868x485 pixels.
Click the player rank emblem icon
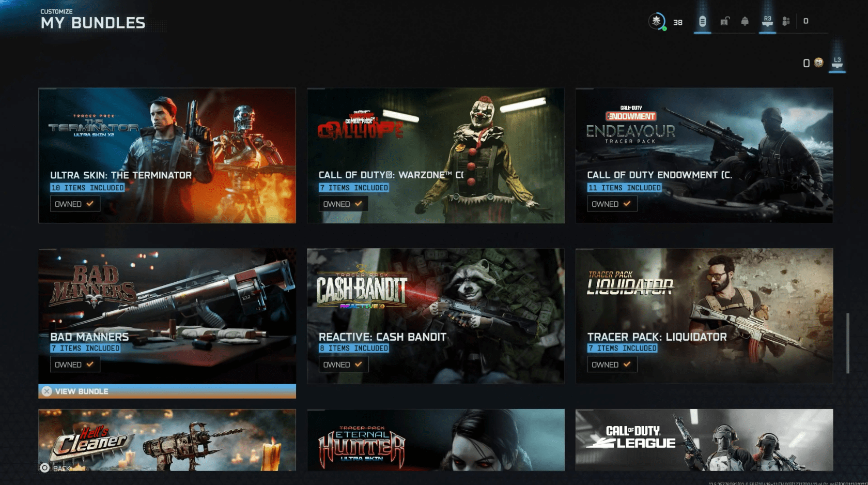(x=656, y=21)
